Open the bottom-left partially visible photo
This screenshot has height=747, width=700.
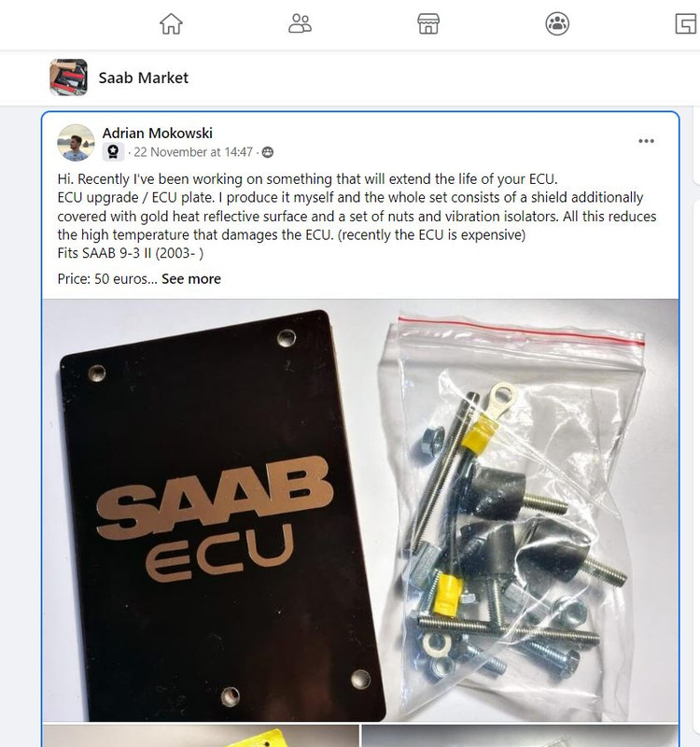tap(201, 736)
